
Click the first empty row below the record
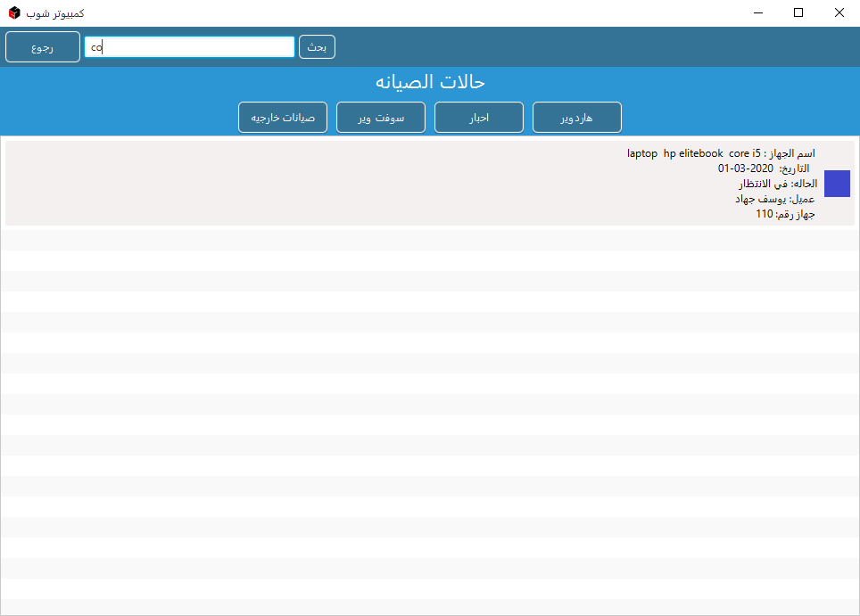[430, 239]
